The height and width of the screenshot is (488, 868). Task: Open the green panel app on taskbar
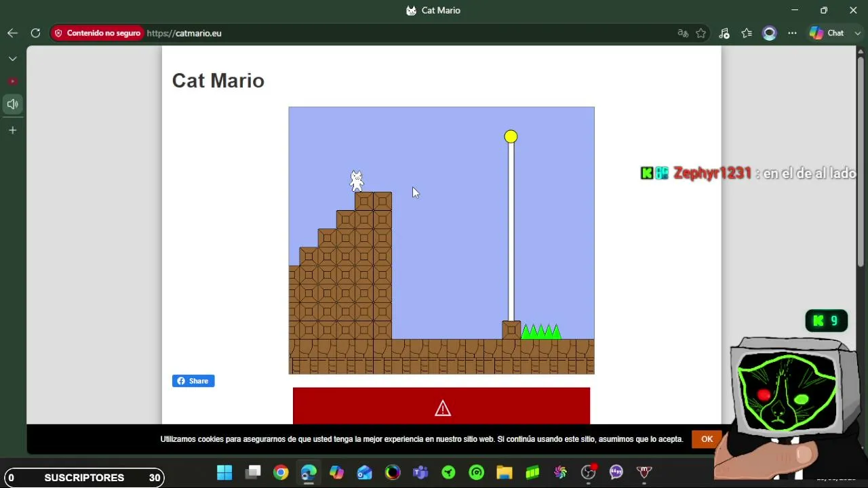[532, 472]
